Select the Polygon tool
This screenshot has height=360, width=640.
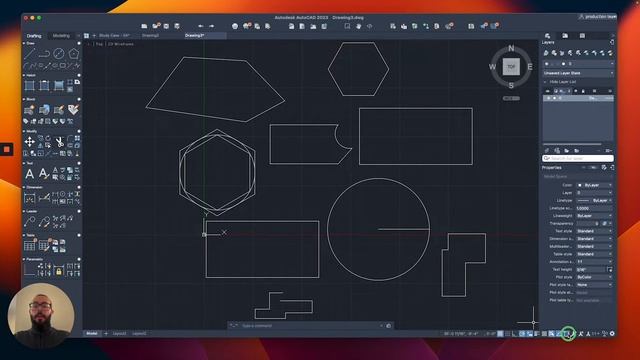point(73,53)
